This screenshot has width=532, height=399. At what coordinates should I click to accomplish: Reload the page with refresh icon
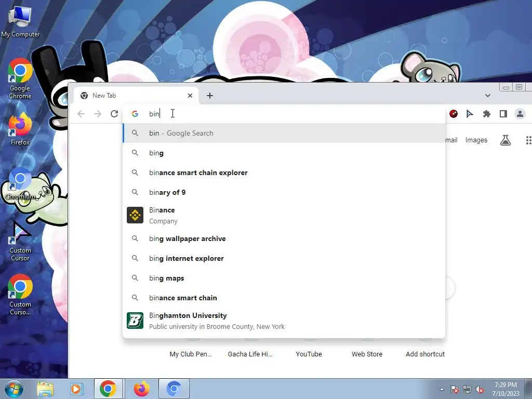[114, 114]
